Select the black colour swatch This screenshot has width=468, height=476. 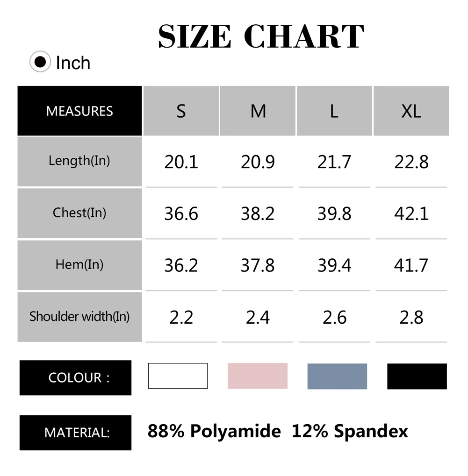[x=417, y=376]
